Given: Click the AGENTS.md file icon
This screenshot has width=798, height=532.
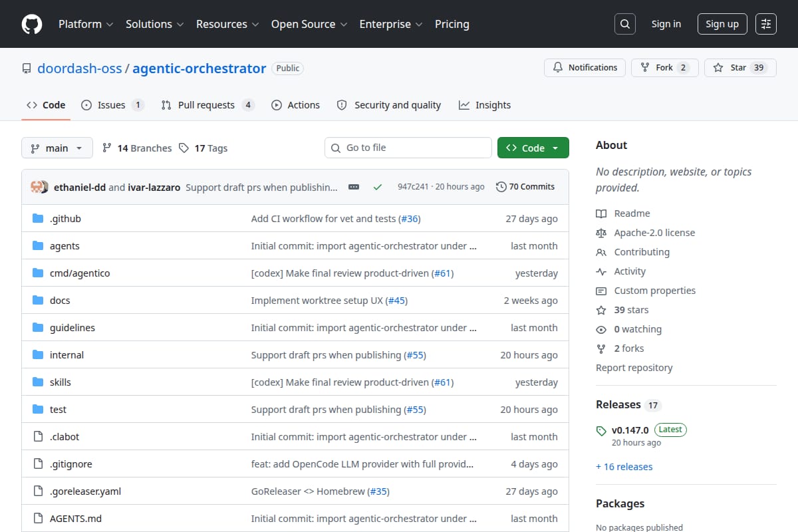Looking at the screenshot, I should pos(38,519).
